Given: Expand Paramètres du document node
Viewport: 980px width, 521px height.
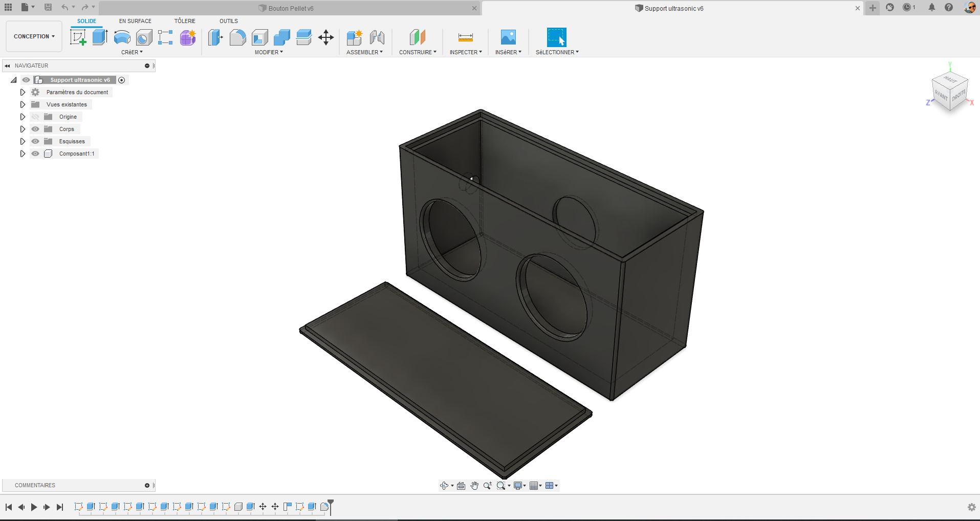Looking at the screenshot, I should click(23, 92).
